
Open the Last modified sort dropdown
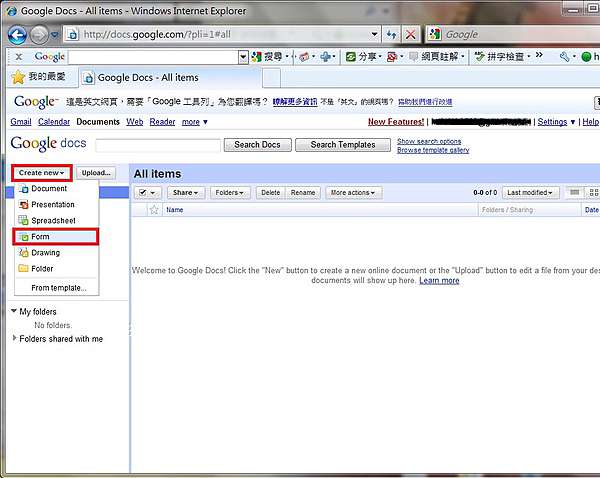coord(530,193)
